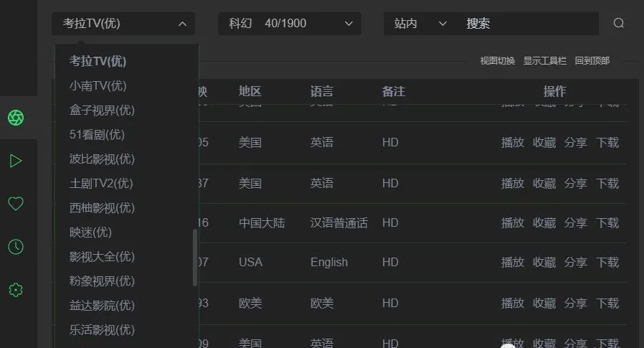Viewport: 644px width, 348px height.
Task: Click 分享 in 欧美 row
Action: click(x=575, y=304)
